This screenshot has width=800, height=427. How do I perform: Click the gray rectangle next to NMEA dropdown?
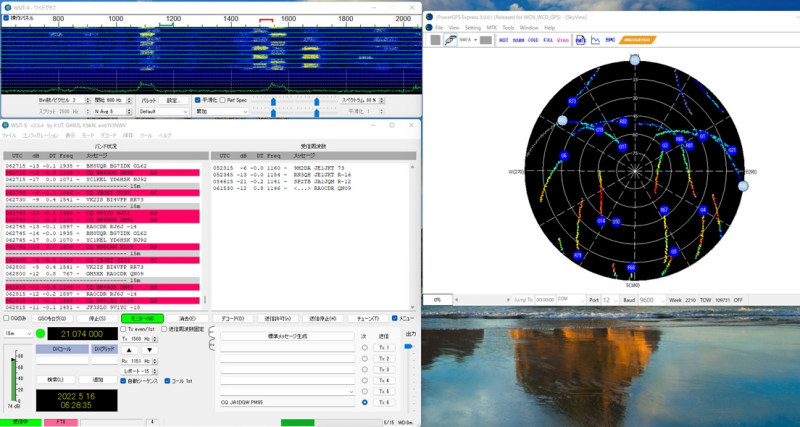coord(486,40)
